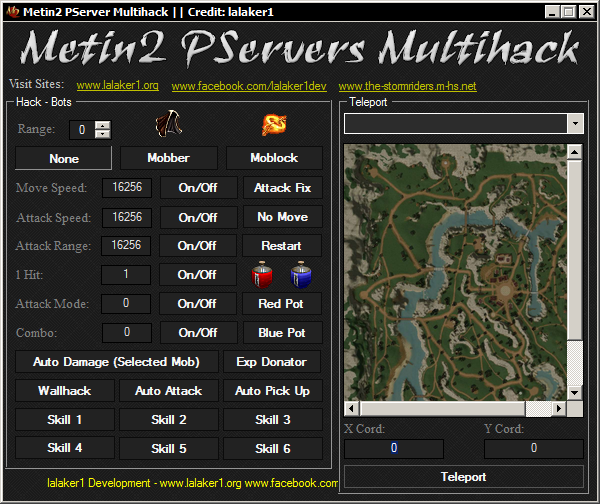Click the Skill 2 button

(x=169, y=420)
